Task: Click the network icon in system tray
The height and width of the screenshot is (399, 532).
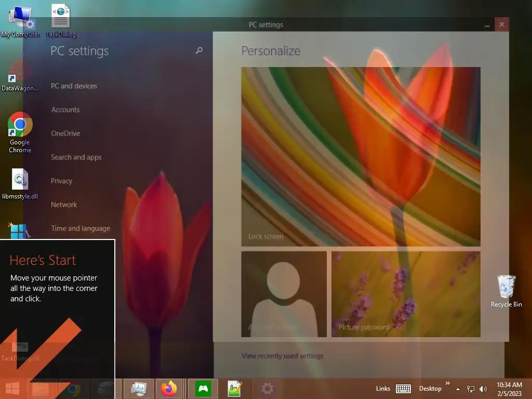Action: 471,389
